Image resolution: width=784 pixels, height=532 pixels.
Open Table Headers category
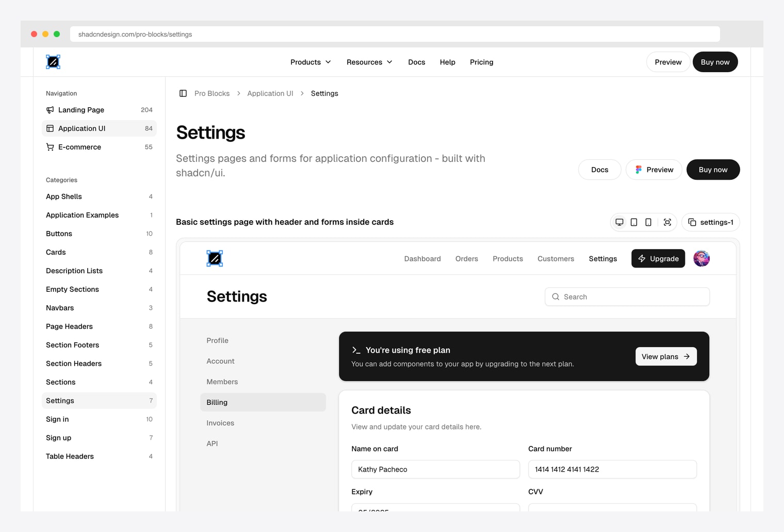[x=99, y=456]
